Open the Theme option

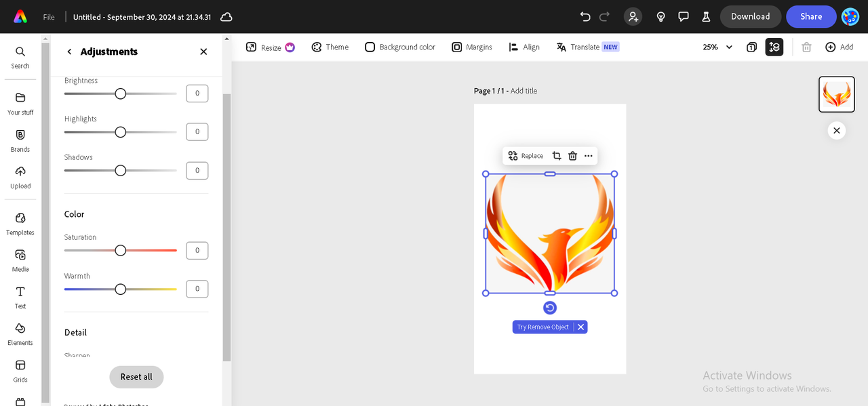coord(330,47)
